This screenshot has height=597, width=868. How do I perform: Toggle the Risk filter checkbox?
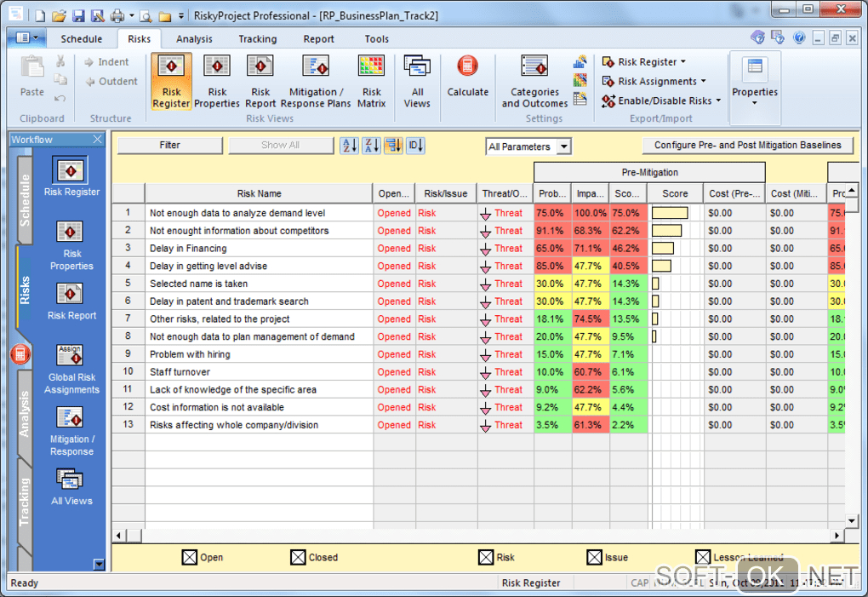(485, 557)
